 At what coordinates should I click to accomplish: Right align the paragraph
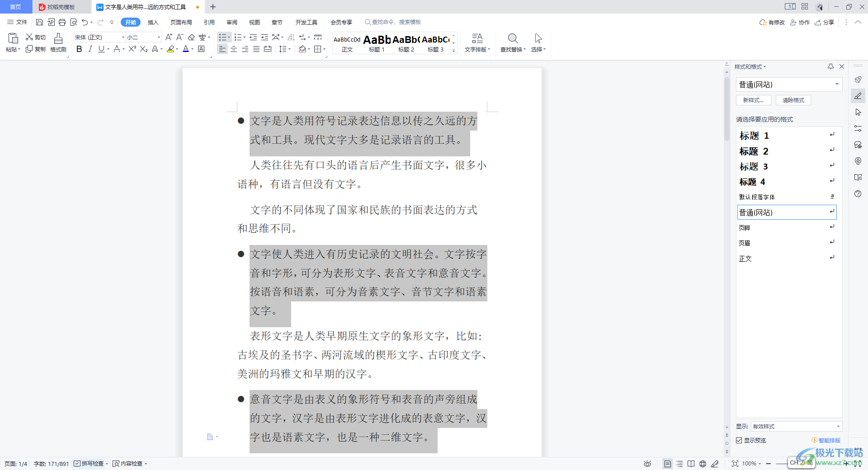click(x=245, y=49)
